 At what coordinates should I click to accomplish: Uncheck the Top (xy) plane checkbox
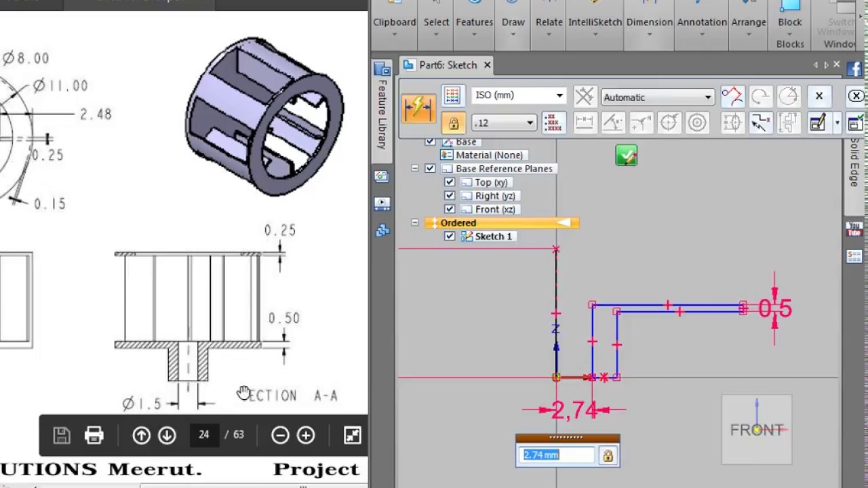point(450,182)
